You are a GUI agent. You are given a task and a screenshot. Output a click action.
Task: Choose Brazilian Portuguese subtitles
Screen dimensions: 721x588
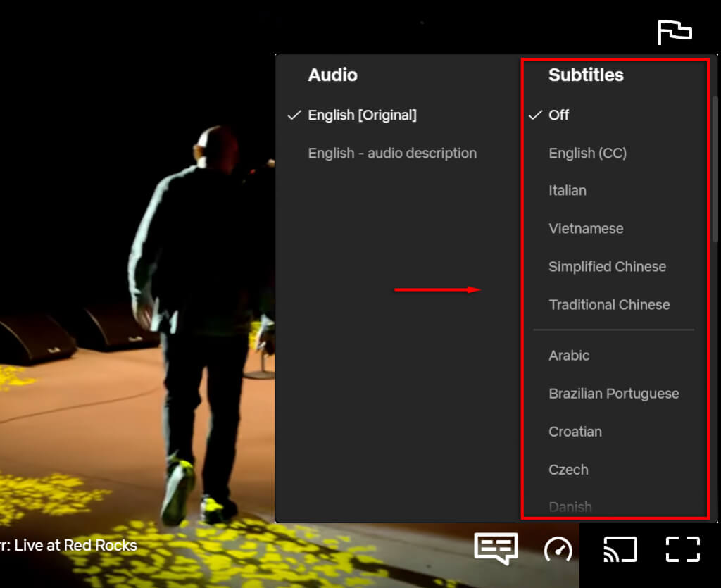coord(613,394)
